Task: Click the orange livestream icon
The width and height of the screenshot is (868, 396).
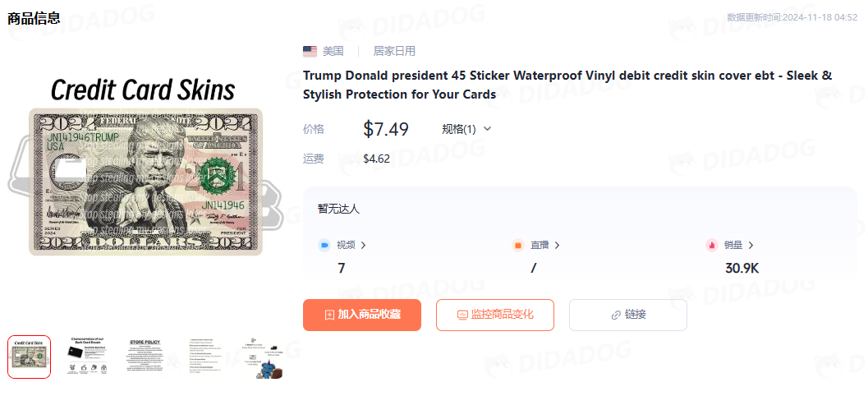Action: coord(518,245)
